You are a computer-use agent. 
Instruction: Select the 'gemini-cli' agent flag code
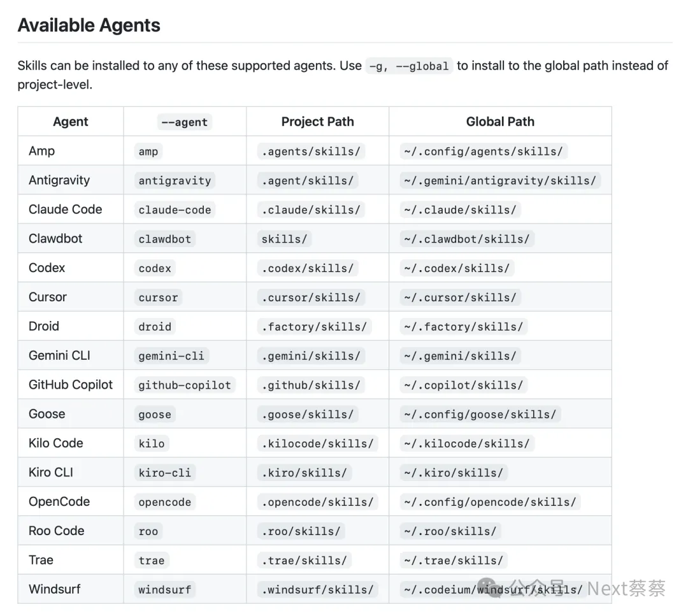[x=171, y=356]
